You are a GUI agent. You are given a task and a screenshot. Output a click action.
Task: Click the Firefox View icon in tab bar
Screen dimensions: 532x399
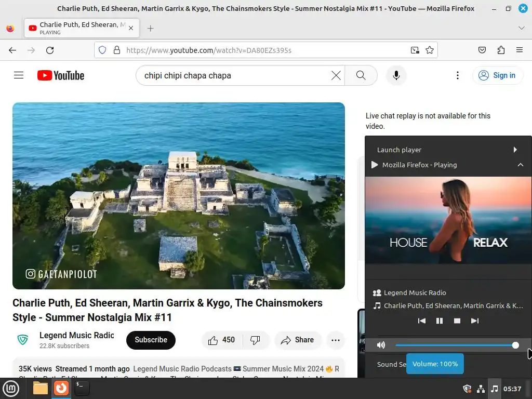[x=10, y=28]
